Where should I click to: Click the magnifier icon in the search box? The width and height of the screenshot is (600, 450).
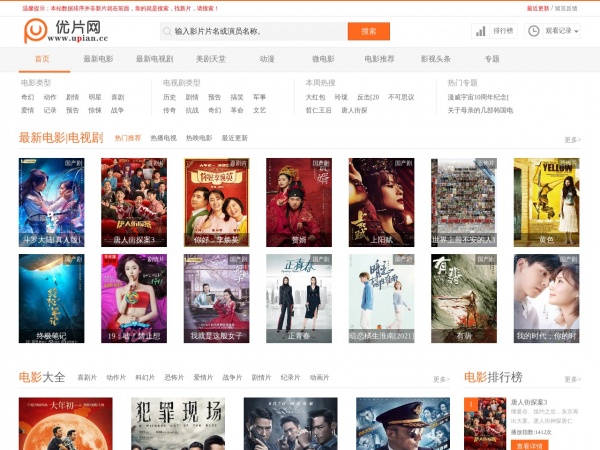[x=167, y=31]
